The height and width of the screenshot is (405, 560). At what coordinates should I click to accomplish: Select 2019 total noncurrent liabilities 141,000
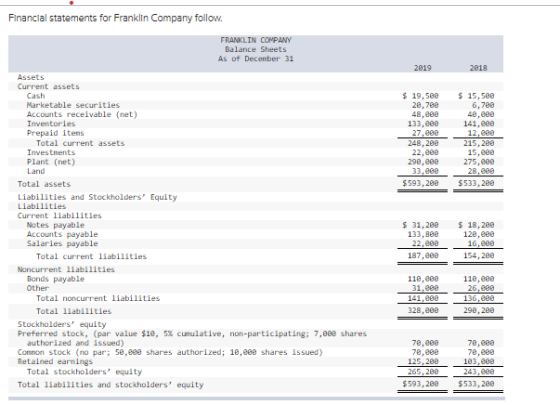[423, 298]
